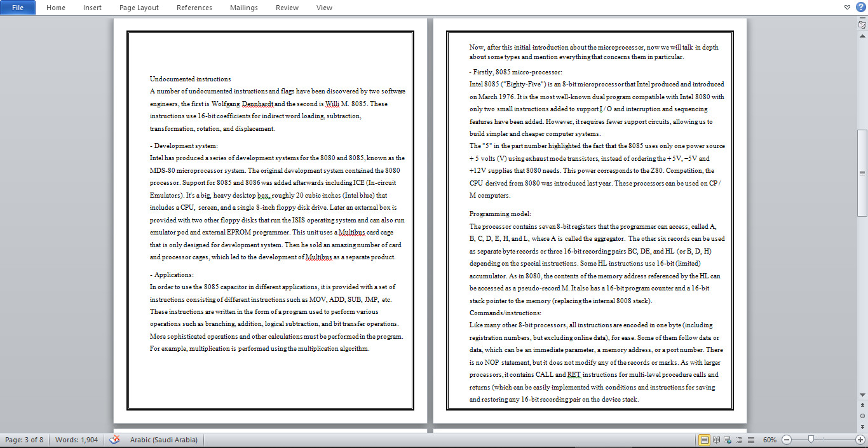The image size is (868, 448).
Task: Open the View ribbon tab
Action: click(324, 8)
